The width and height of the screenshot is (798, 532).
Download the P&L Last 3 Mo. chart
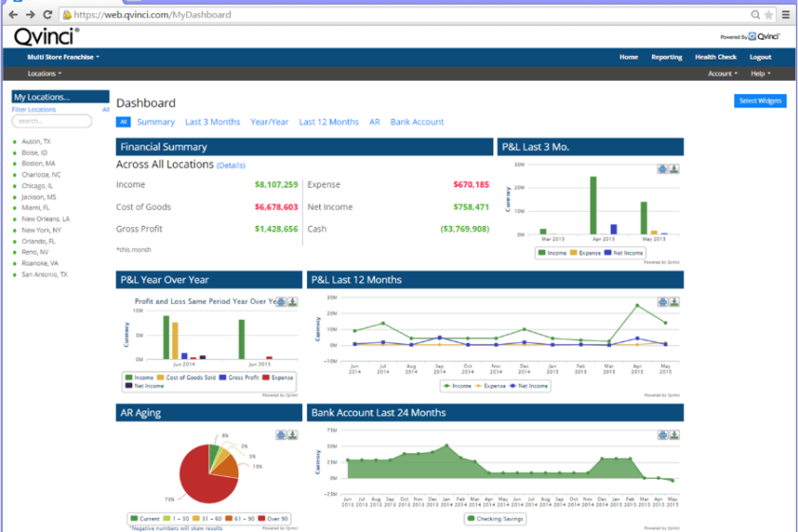(x=674, y=169)
